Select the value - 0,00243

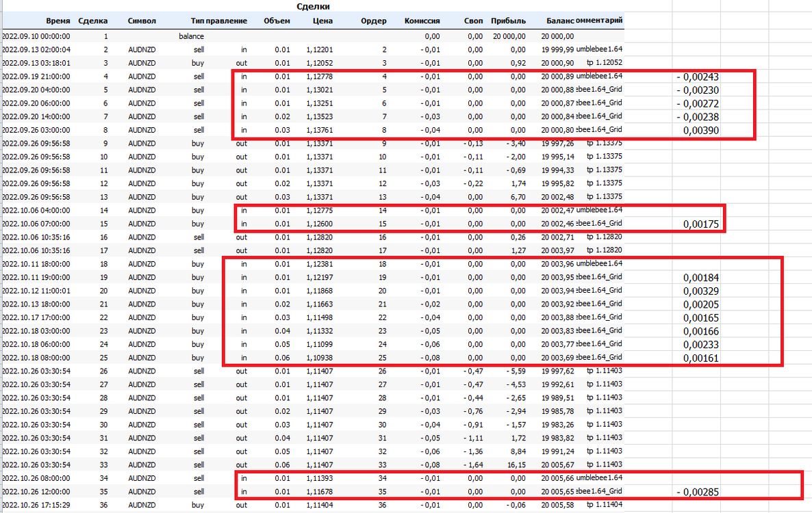(x=698, y=77)
